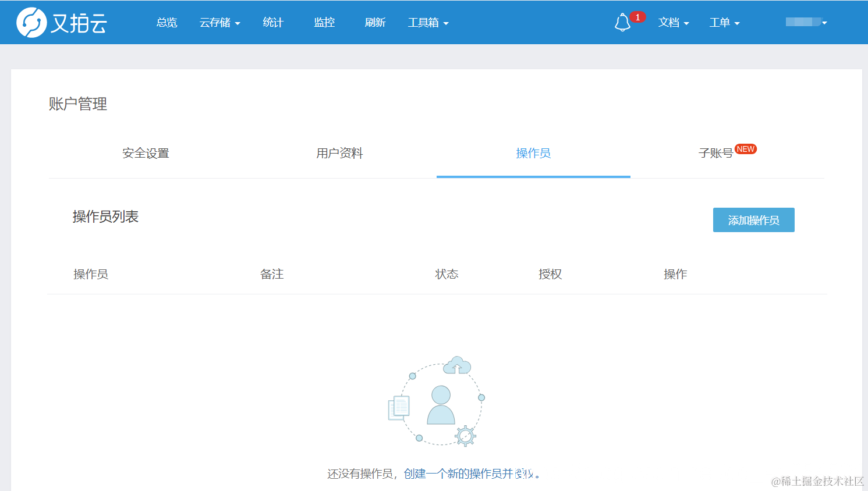Expand the account name dropdown
This screenshot has width=868, height=491.
click(806, 22)
